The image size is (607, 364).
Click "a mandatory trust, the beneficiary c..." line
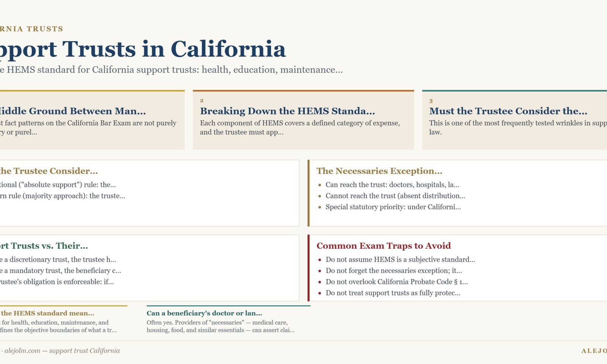(61, 270)
